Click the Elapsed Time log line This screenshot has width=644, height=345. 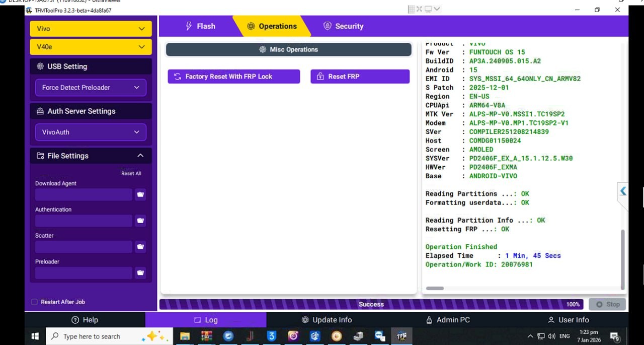493,255
